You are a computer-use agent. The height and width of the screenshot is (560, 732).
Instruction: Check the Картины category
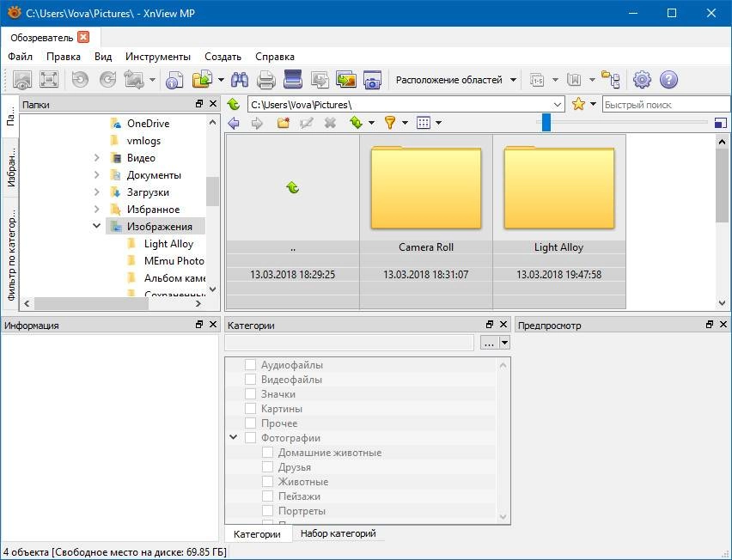(x=250, y=408)
